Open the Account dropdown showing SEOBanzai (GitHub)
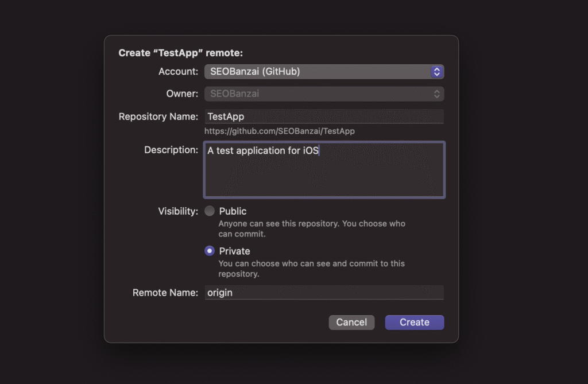Image resolution: width=588 pixels, height=384 pixels. point(324,72)
